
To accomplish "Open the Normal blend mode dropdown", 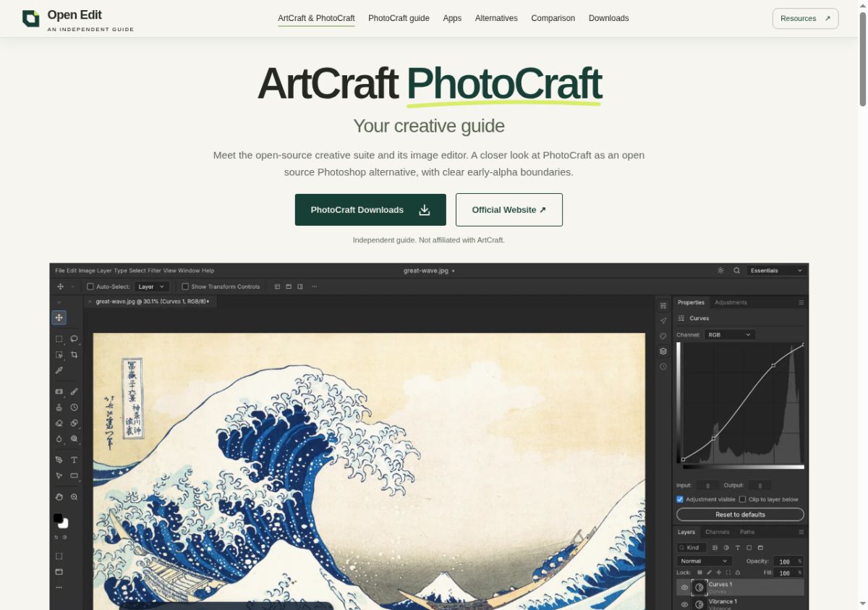I will click(705, 561).
